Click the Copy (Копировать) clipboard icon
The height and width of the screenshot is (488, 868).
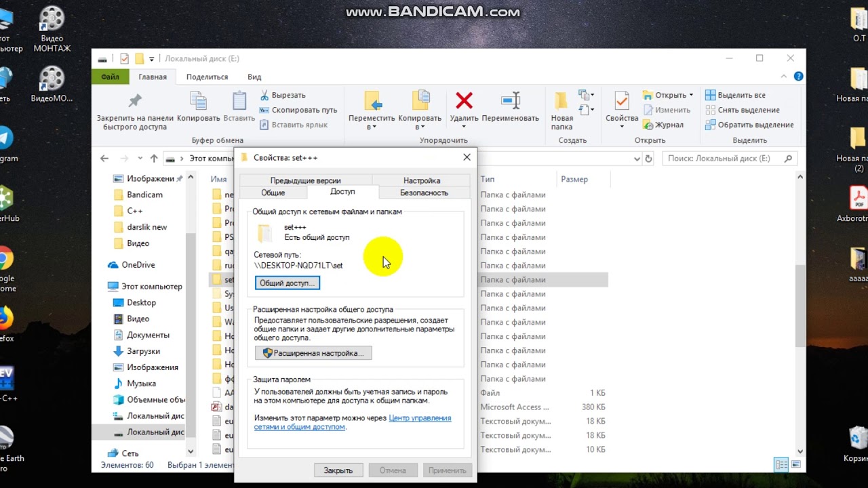pos(198,101)
